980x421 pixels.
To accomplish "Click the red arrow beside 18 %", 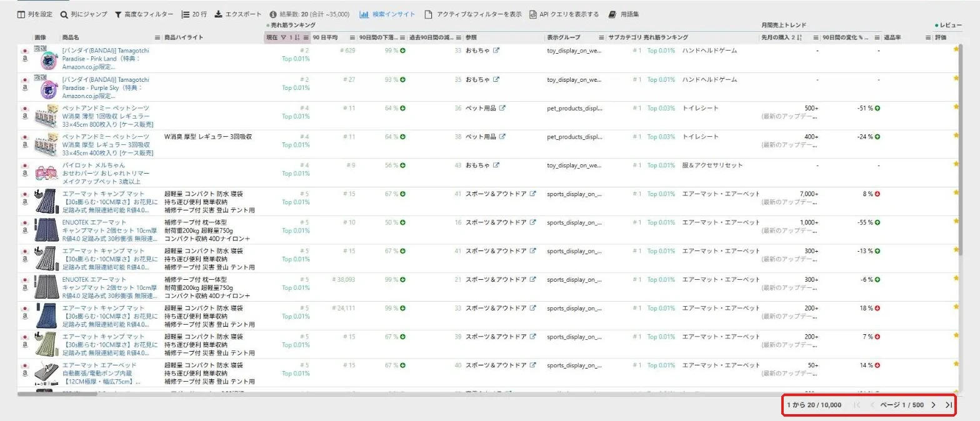I will [877, 308].
